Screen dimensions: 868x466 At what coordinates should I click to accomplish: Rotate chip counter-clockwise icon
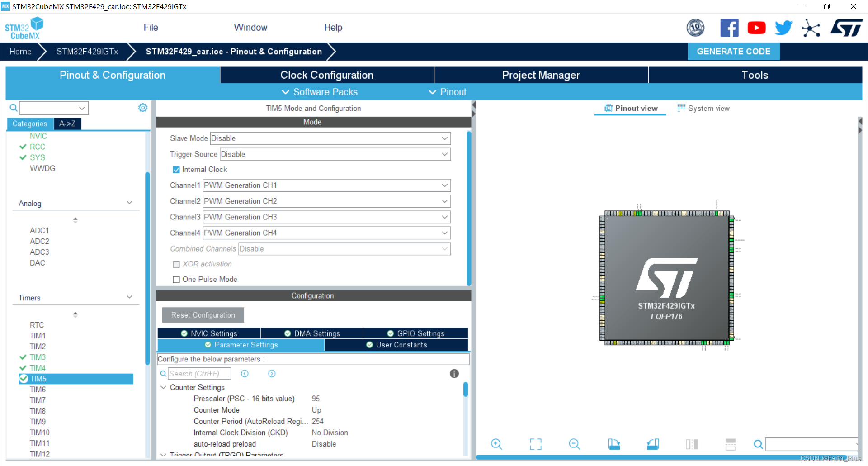pos(653,444)
